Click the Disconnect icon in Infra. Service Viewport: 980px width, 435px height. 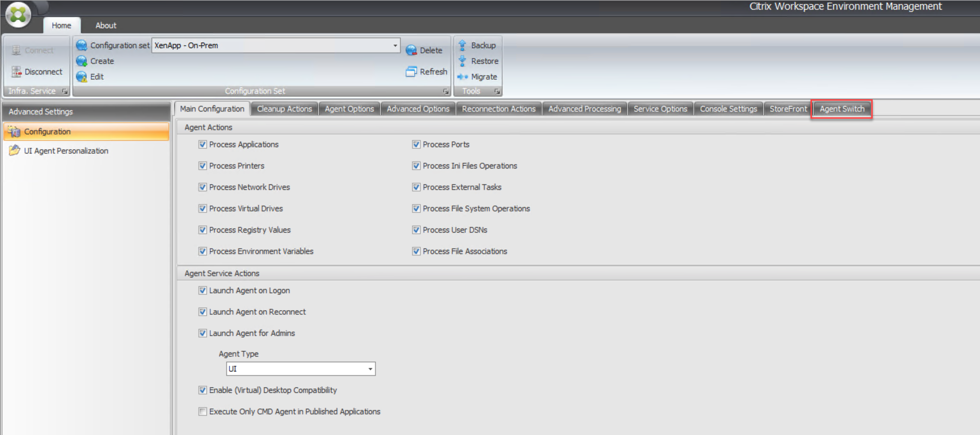click(17, 72)
